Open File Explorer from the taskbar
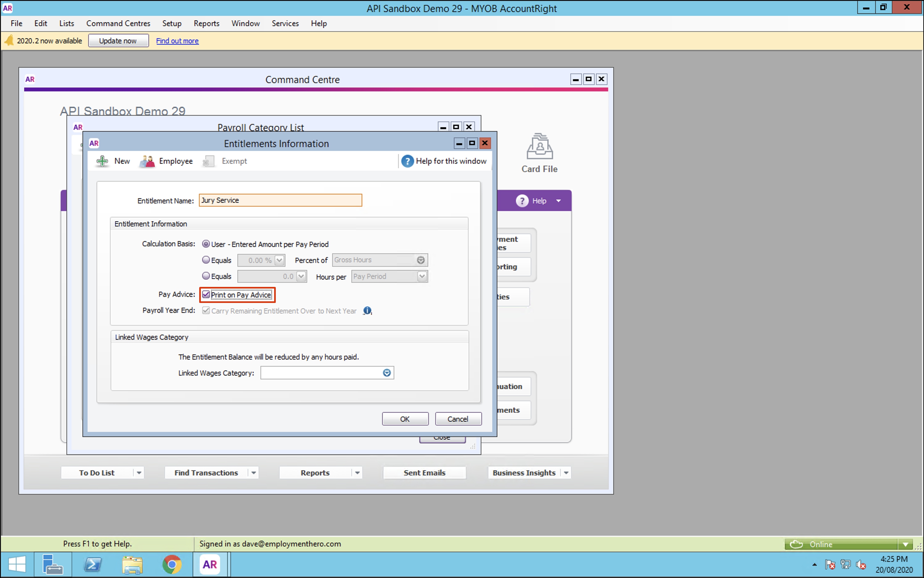Viewport: 924px width, 578px height. click(132, 564)
